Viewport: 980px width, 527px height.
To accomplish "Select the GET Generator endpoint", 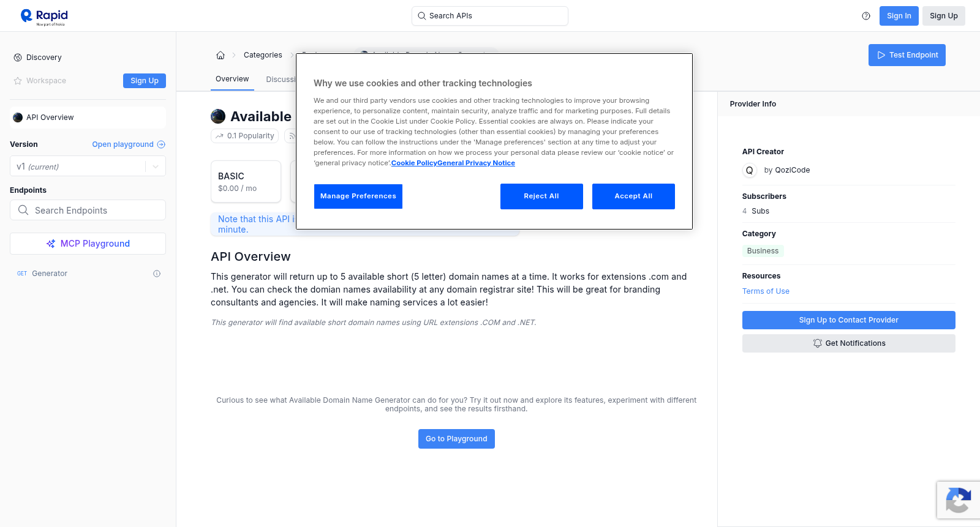I will 88,274.
